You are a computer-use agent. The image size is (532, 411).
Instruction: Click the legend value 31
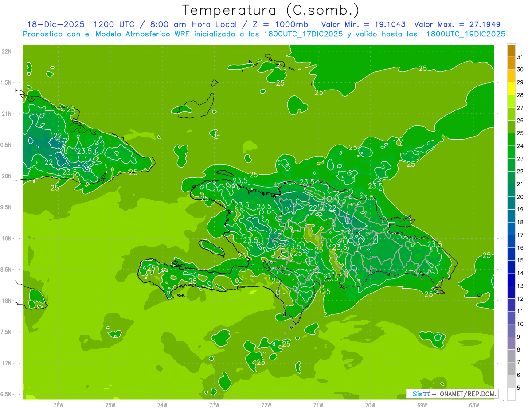[520, 57]
